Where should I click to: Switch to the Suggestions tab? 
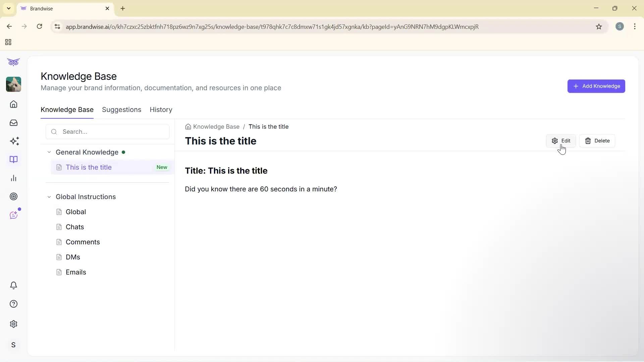[x=121, y=110]
